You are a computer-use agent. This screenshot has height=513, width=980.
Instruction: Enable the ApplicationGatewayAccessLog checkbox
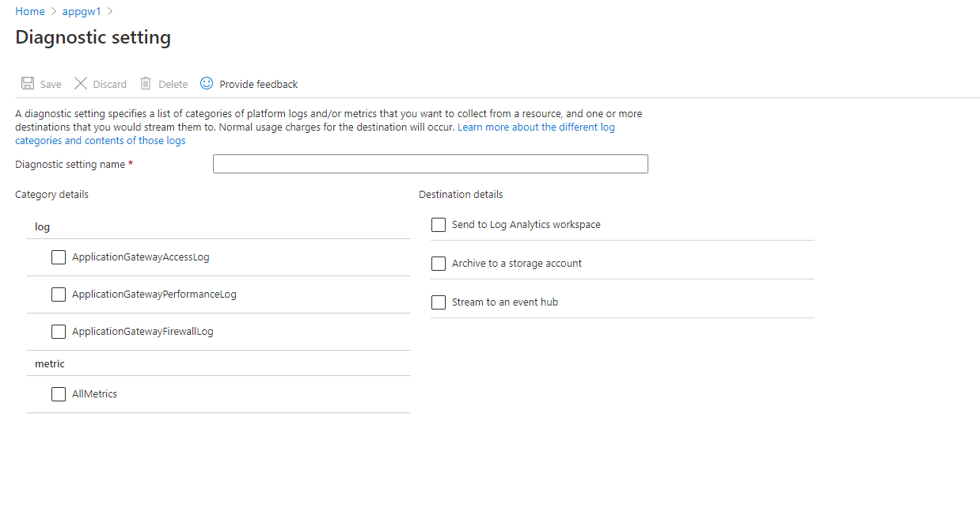[59, 257]
